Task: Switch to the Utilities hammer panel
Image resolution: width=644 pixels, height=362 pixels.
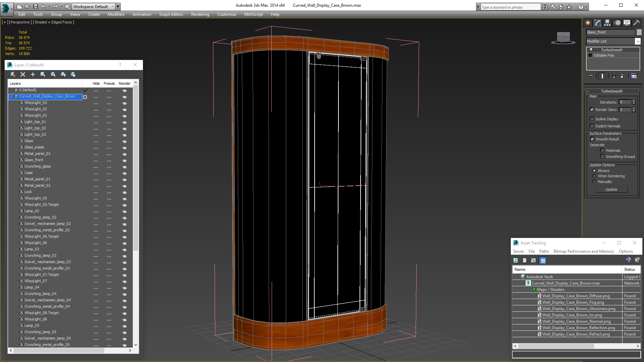Action: point(636,23)
